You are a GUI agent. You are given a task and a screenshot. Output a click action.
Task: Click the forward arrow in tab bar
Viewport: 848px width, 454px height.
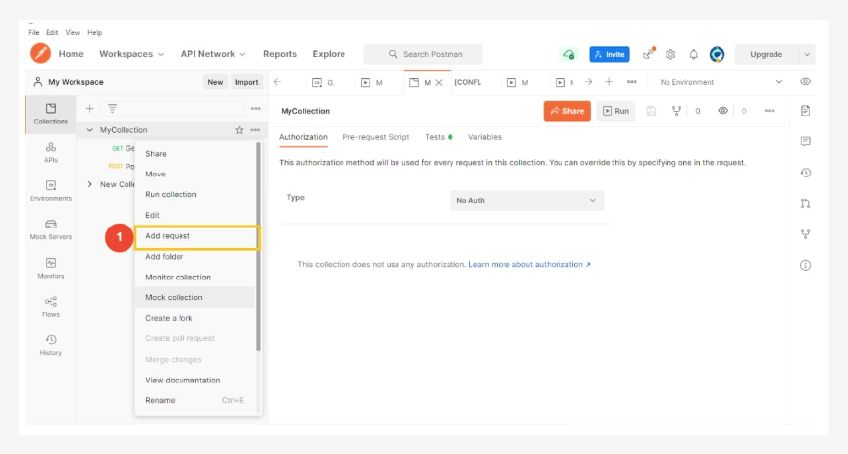pos(588,82)
